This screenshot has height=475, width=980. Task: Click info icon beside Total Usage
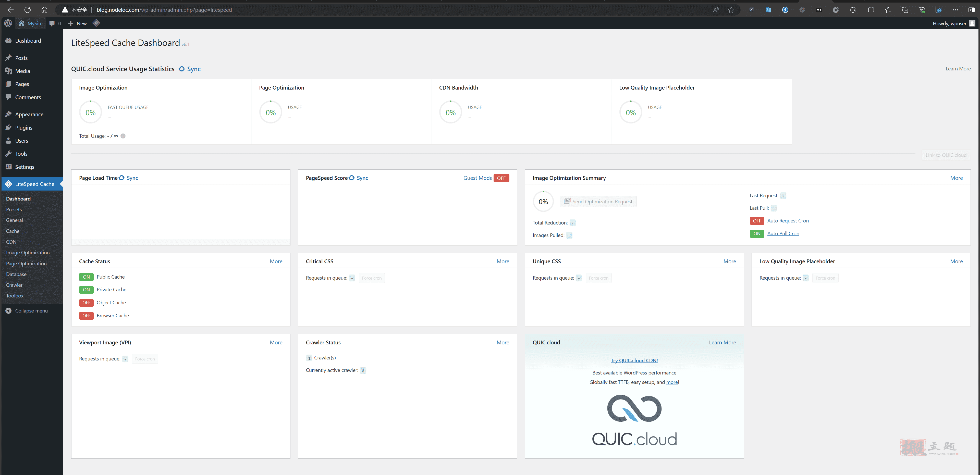[123, 136]
